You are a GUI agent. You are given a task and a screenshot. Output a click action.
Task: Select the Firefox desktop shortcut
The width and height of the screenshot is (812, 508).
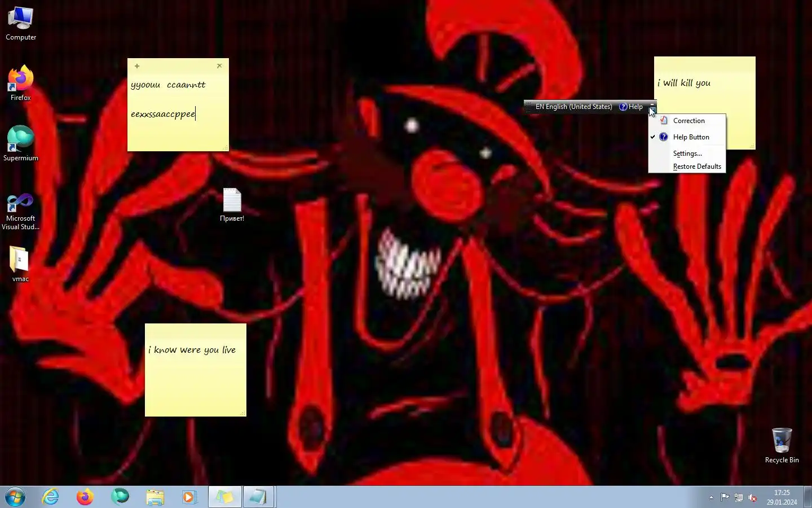(x=21, y=84)
